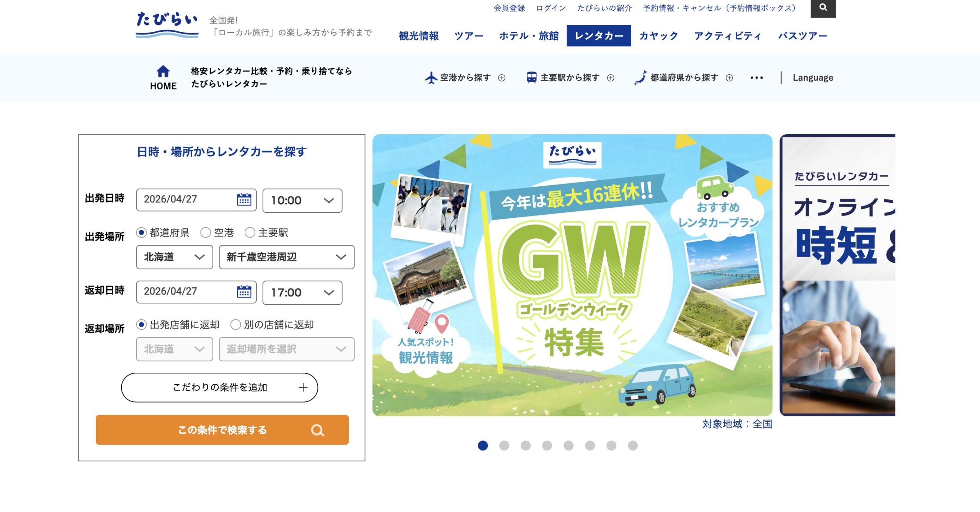Select 別の店舗に返却 radio option
This screenshot has width=980, height=512.
click(x=235, y=324)
